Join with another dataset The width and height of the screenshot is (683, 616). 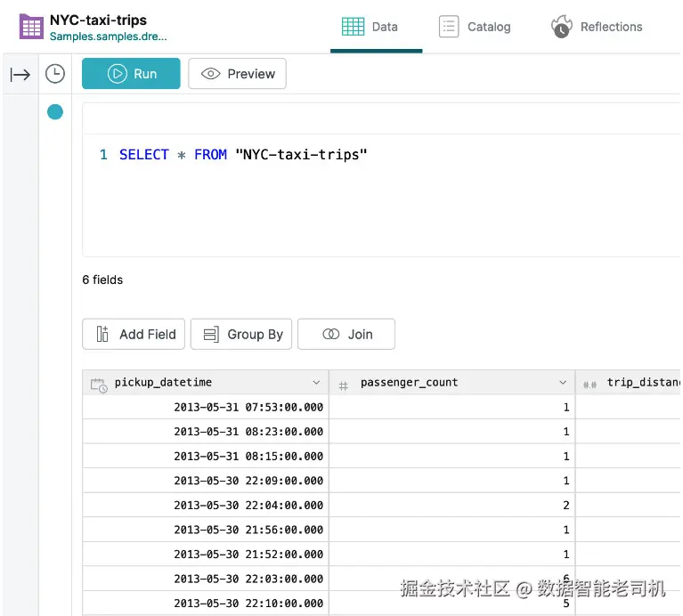click(346, 334)
